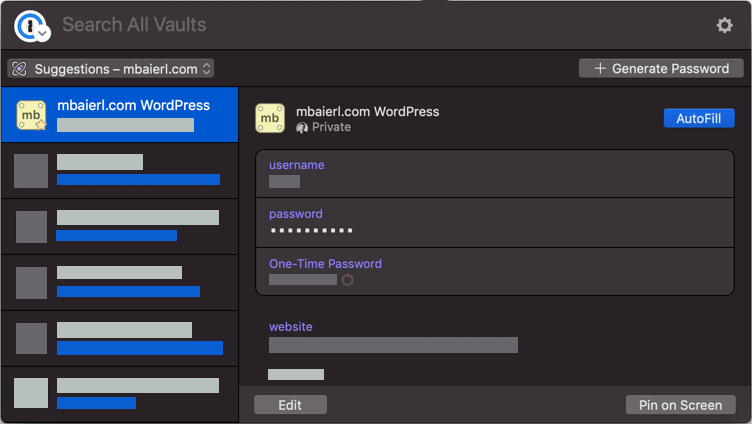Image resolution: width=752 pixels, height=424 pixels.
Task: Click the Pin on Screen button
Action: (x=680, y=405)
